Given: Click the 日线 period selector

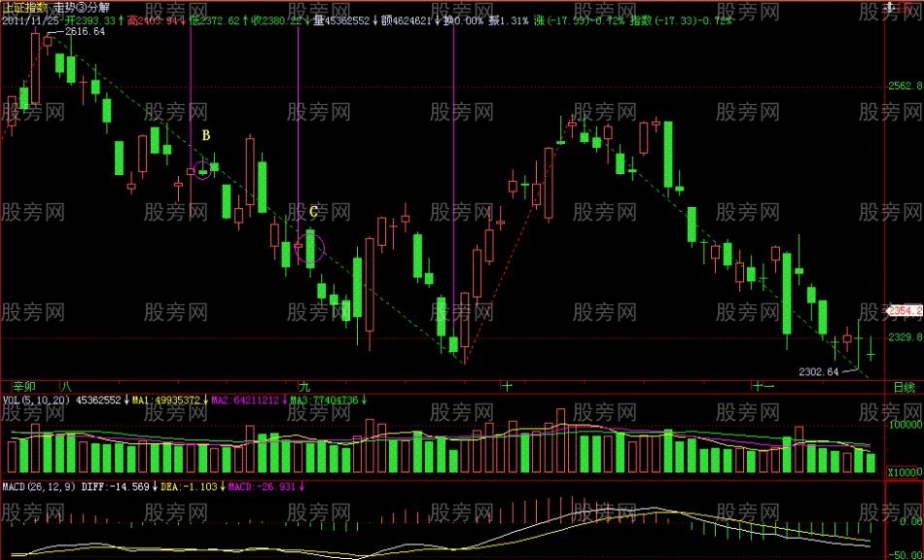Looking at the screenshot, I should tap(904, 388).
